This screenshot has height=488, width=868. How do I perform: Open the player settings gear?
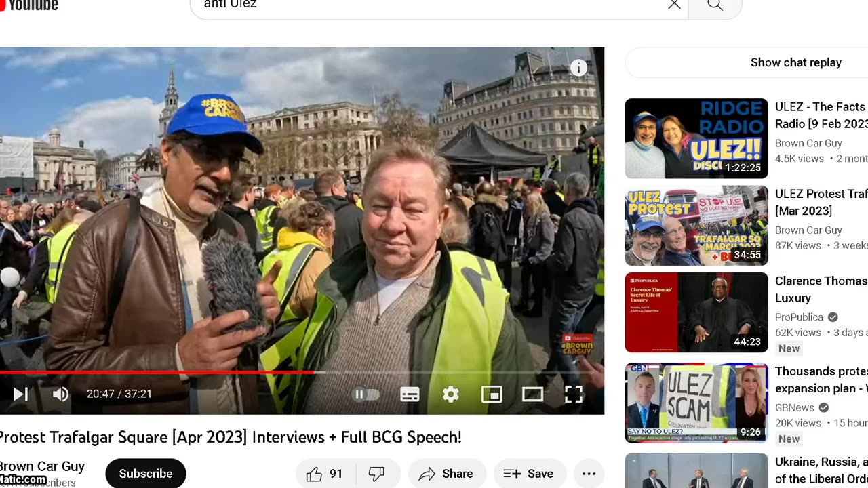451,394
